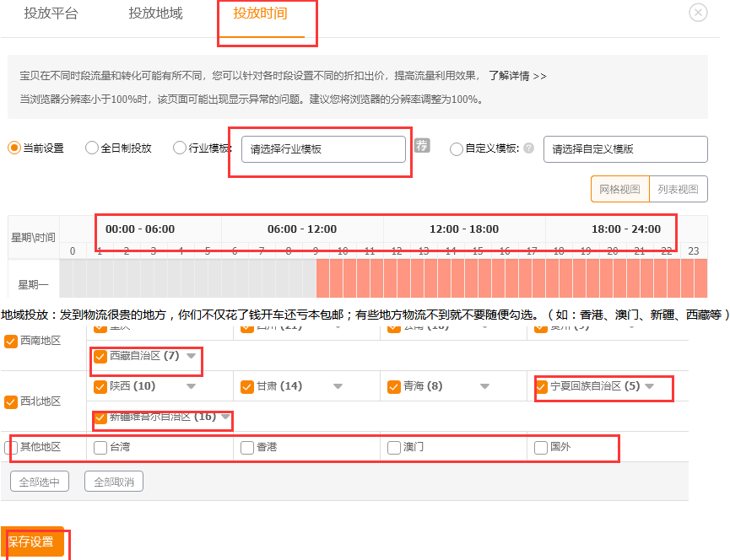The image size is (730, 560).
Task: Choose the 全日制投放 radio option
Action: tap(92, 148)
